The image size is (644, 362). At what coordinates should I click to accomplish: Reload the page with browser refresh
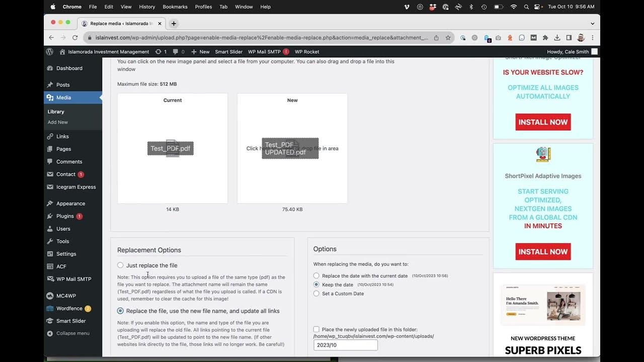tap(75, 38)
